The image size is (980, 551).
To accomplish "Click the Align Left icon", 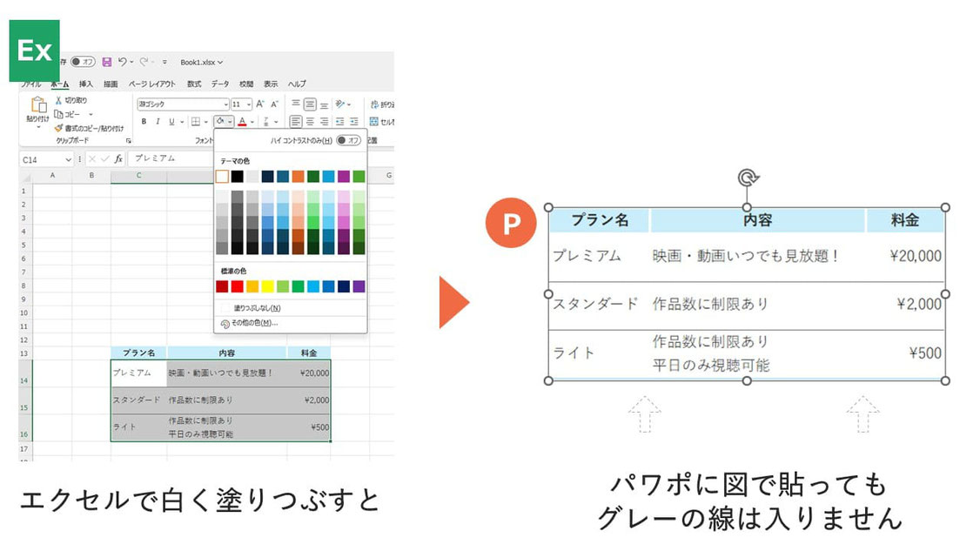I will [296, 121].
